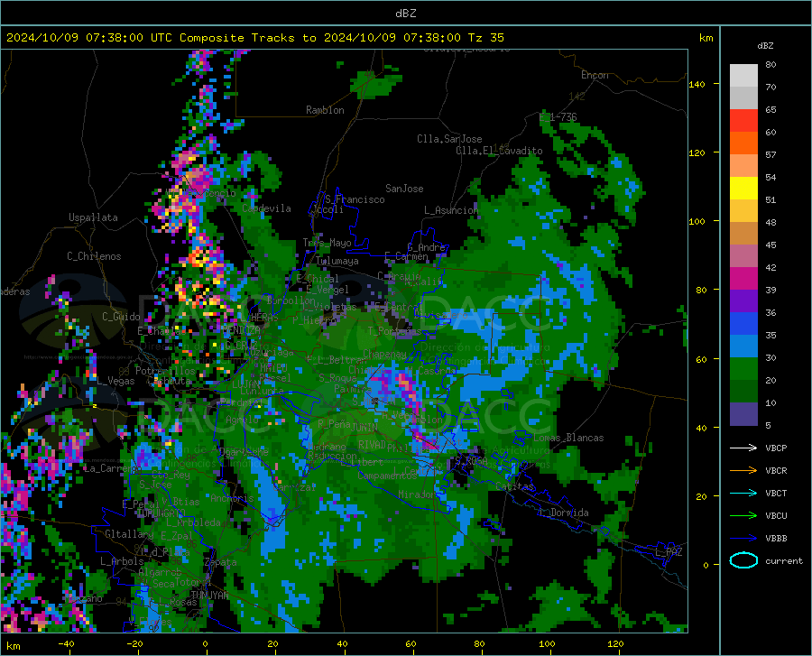Click the VBCU legend label
Viewport: 812px width, 656px height.
(776, 516)
